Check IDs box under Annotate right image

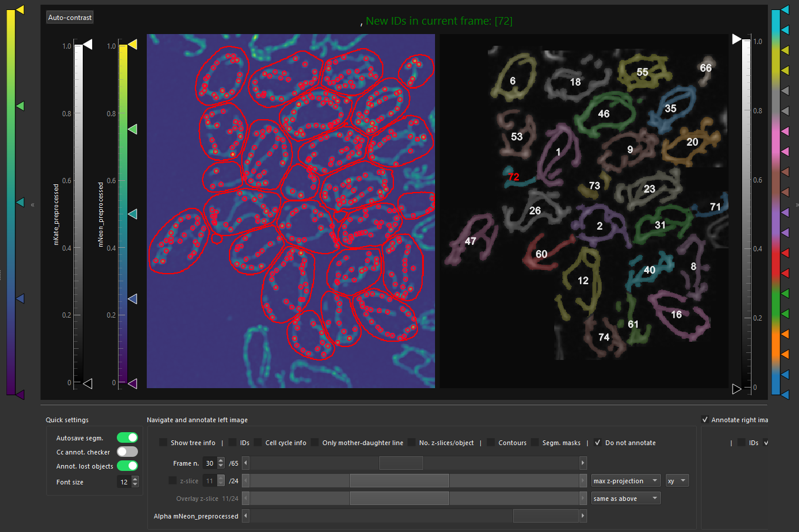[x=741, y=442]
